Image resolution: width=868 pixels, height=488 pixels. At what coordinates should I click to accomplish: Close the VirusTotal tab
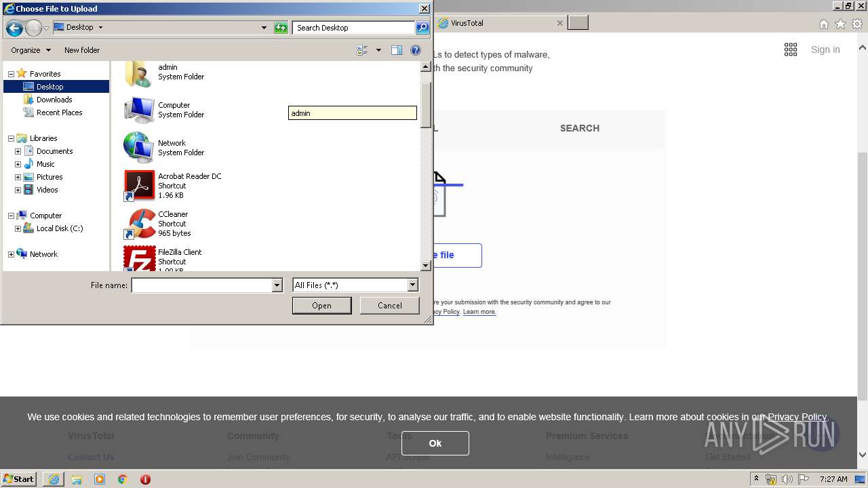pos(559,23)
